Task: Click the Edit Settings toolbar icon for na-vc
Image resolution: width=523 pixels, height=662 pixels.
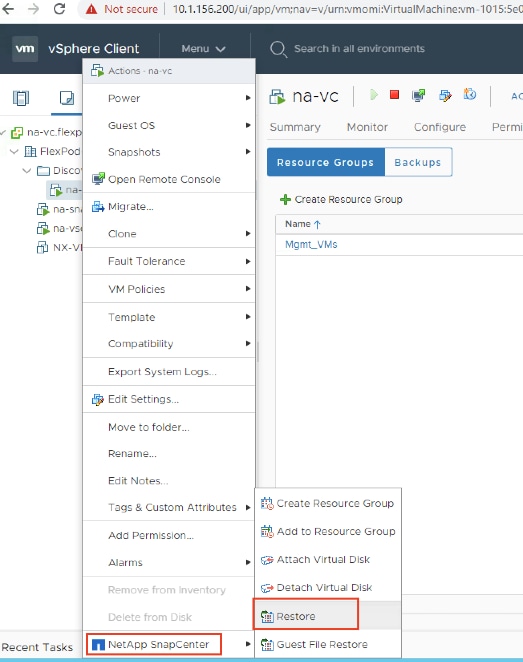Action: [x=445, y=95]
